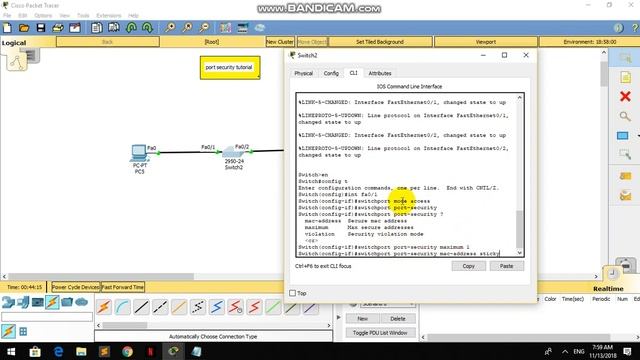Image resolution: width=640 pixels, height=360 pixels.
Task: Choose the automatic connection lightning cable
Action: coord(104,307)
